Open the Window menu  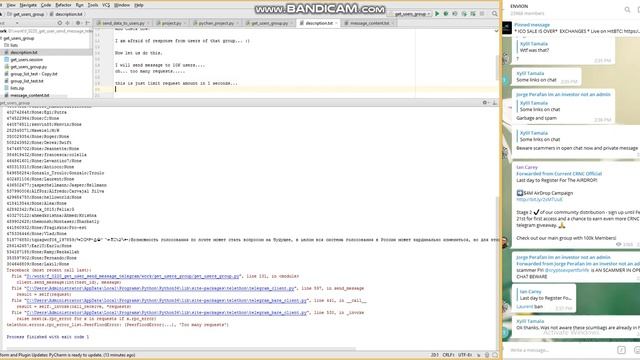click(122, 5)
